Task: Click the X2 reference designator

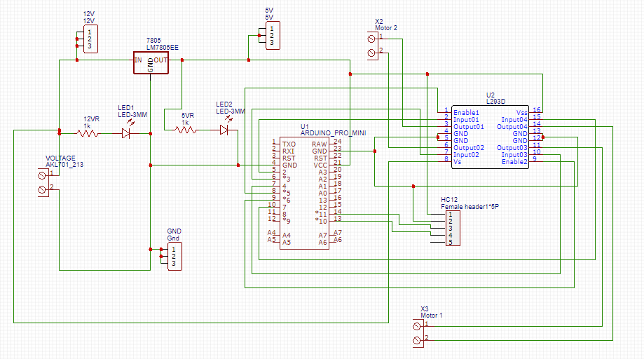Action: click(378, 21)
